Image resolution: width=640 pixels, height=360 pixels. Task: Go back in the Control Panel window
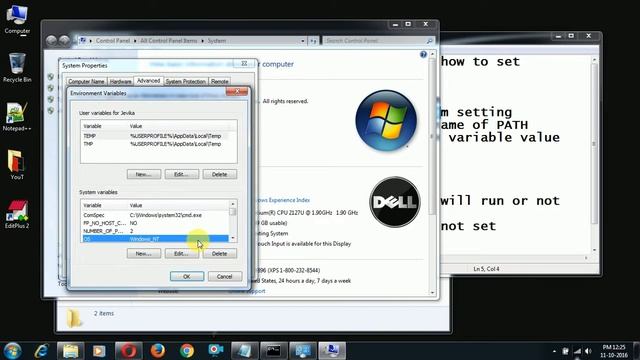[51, 40]
